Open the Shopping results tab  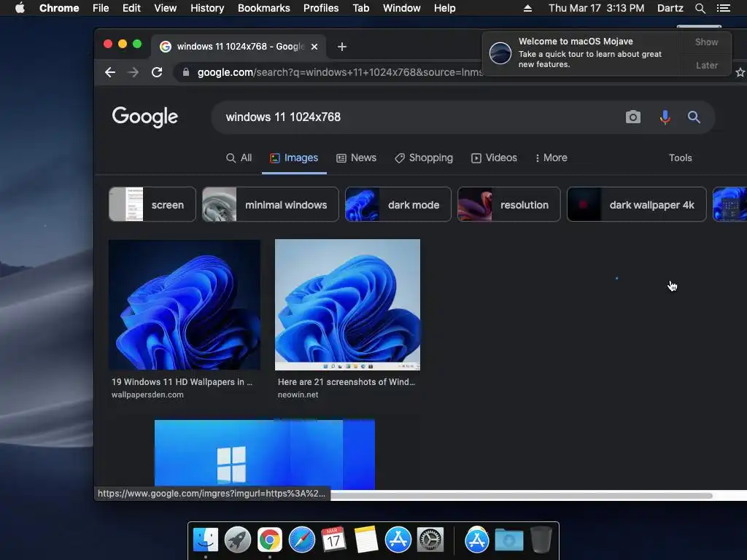424,158
